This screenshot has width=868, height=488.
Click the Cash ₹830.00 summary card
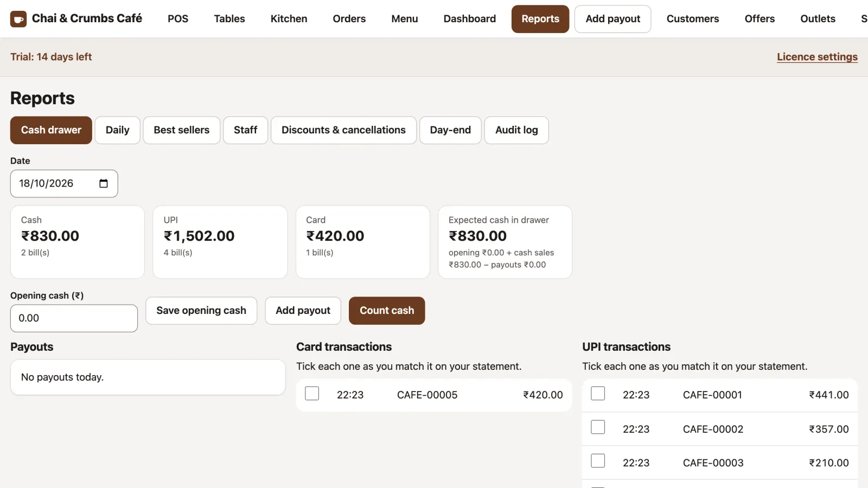(78, 242)
